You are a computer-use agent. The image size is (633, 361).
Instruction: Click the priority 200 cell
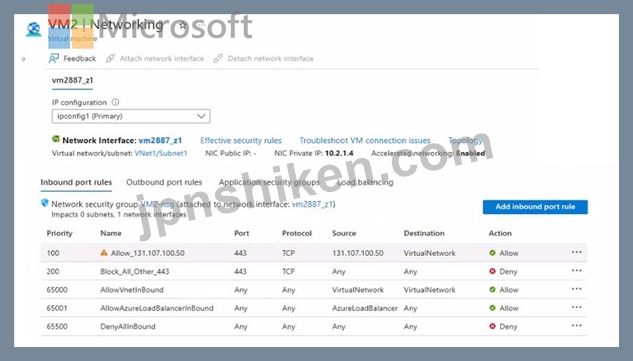pyautogui.click(x=53, y=271)
